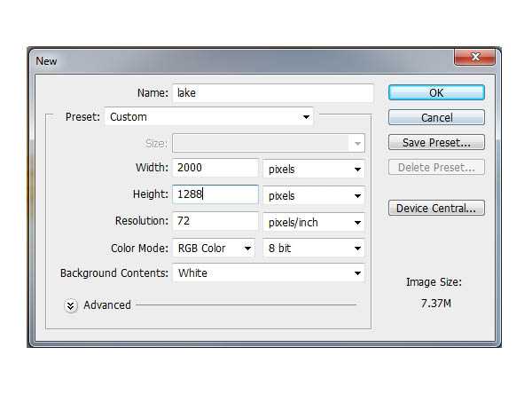Open the Height units pixels dropdown
The width and height of the screenshot is (532, 403).
(x=314, y=195)
